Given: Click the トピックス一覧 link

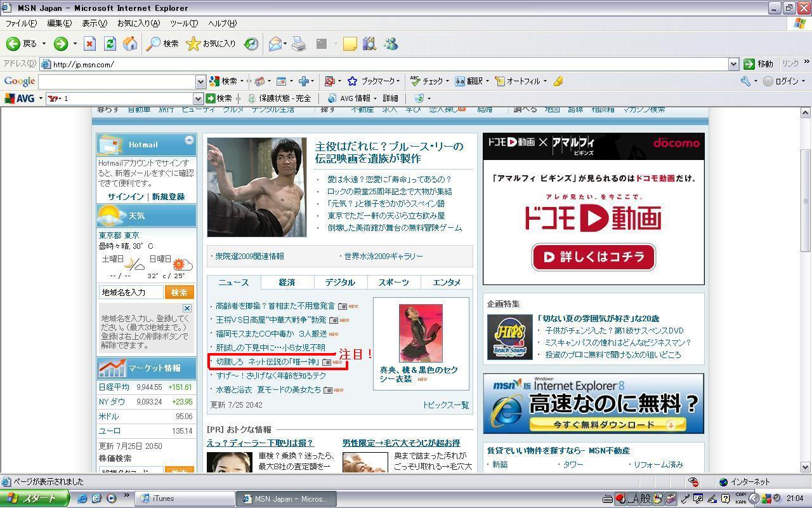Looking at the screenshot, I should (x=446, y=404).
